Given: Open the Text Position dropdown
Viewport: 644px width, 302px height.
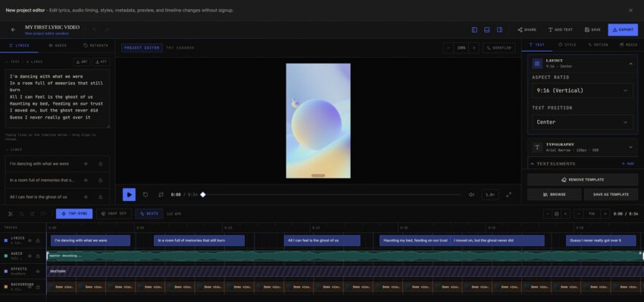Looking at the screenshot, I should point(583,122).
